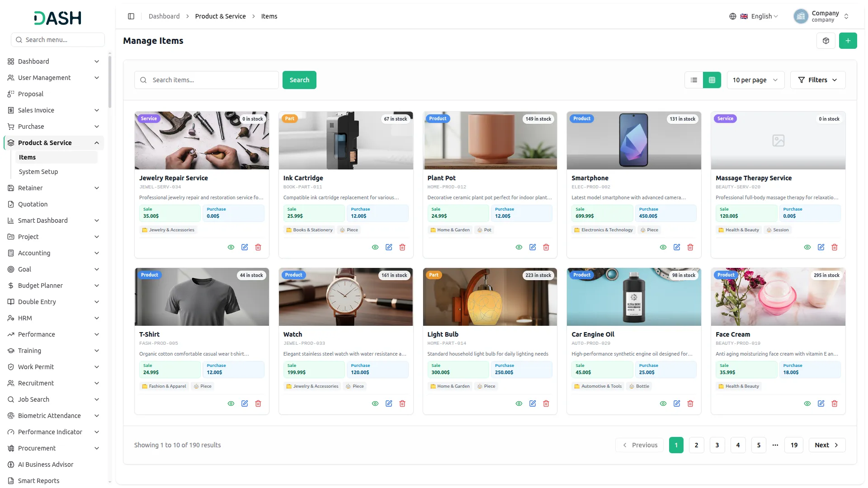Open Quotation in the sidebar

click(x=53, y=204)
